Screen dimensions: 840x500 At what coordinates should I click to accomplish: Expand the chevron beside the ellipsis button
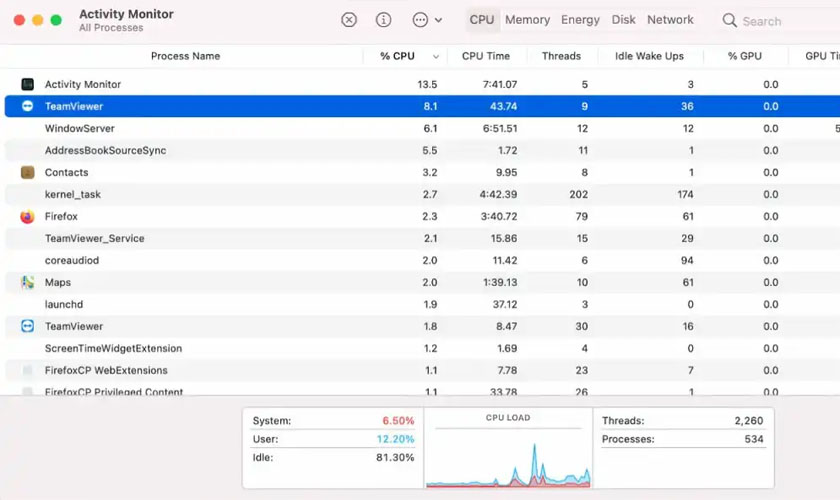438,20
